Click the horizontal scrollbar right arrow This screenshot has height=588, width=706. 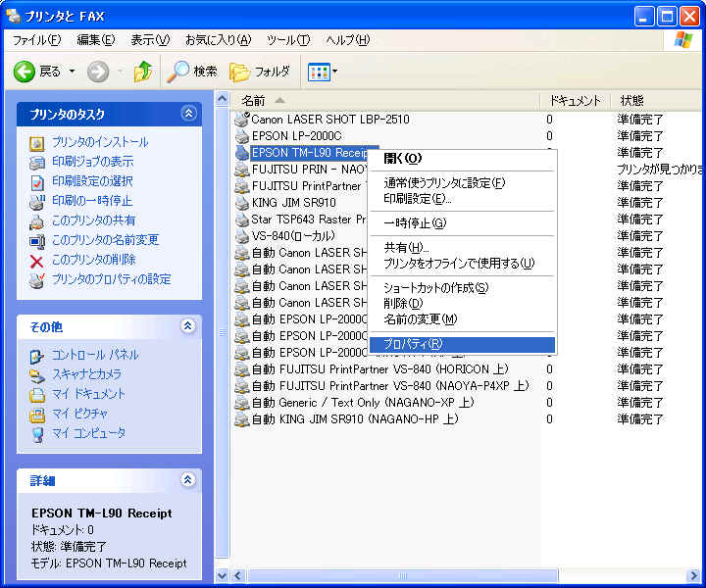coord(695,576)
